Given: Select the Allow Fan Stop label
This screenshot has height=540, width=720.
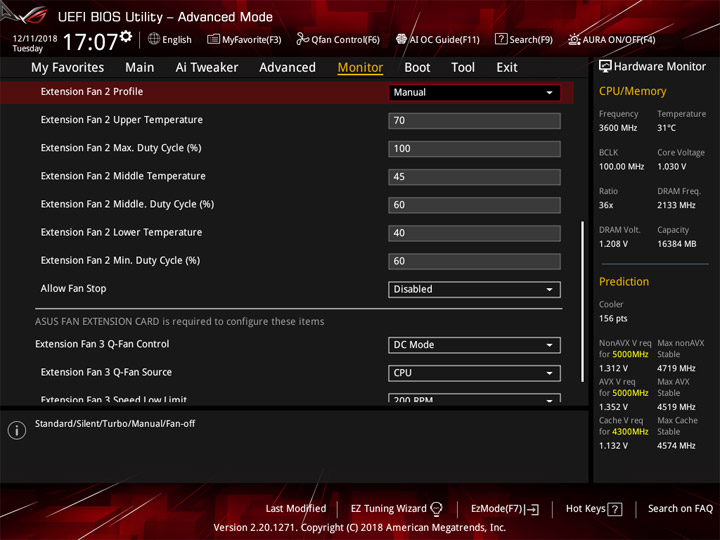Looking at the screenshot, I should pos(73,289).
